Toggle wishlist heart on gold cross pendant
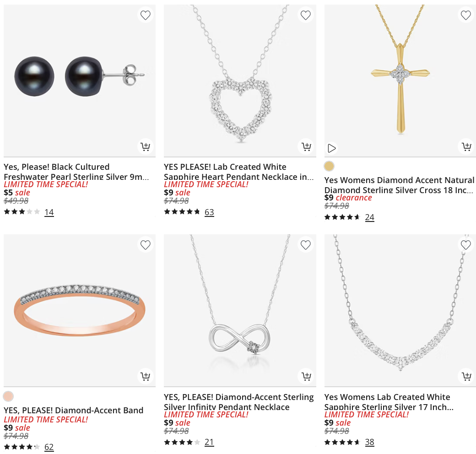This screenshot has width=476, height=454. [465, 15]
